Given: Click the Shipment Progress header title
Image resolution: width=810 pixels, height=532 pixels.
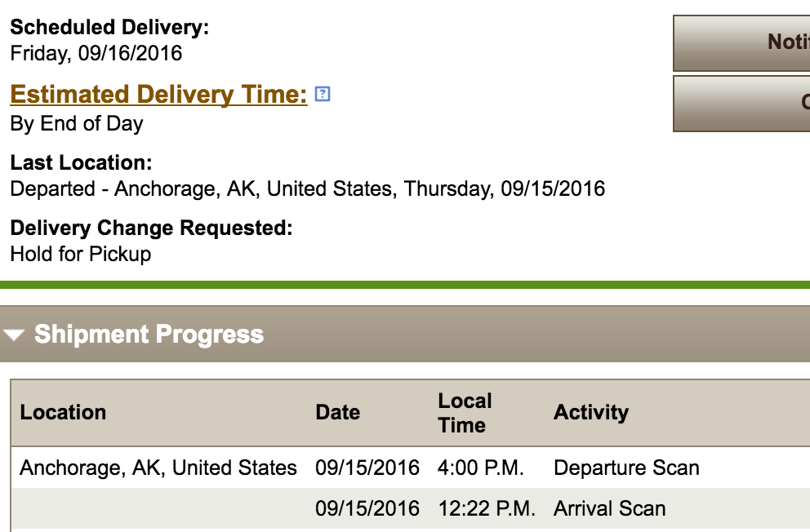Looking at the screenshot, I should [149, 335].
